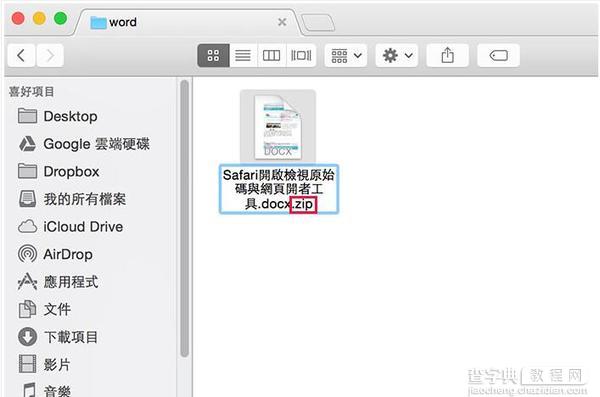Switch to icon view
The height and width of the screenshot is (397, 600).
[x=214, y=56]
